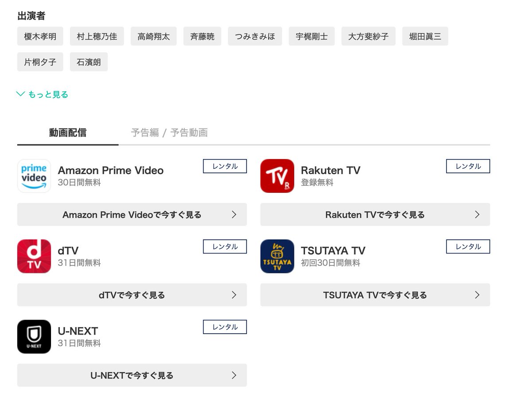
Task: Click the U-NEXT black logo icon
Action: point(34,337)
